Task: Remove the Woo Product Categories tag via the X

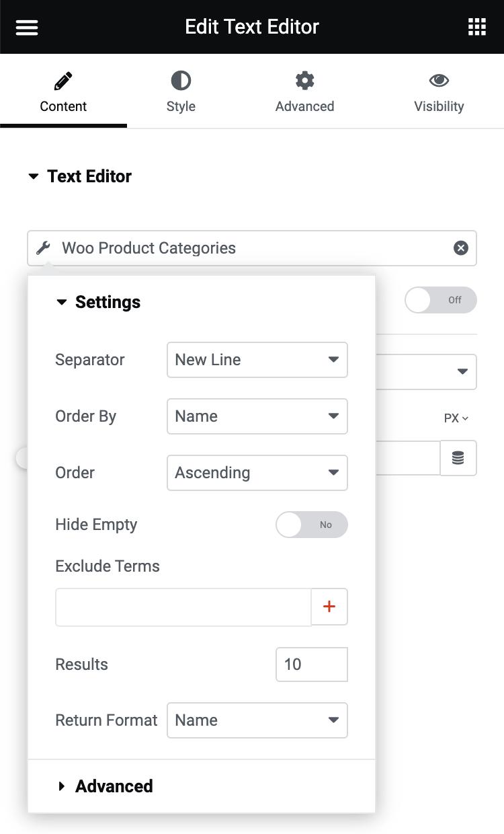Action: [460, 248]
